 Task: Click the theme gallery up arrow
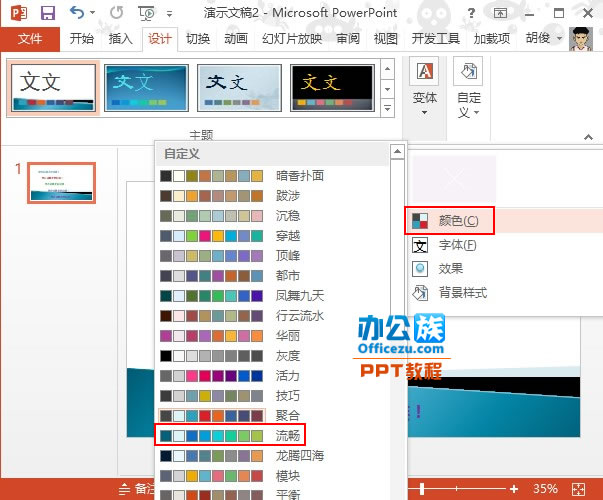point(388,69)
